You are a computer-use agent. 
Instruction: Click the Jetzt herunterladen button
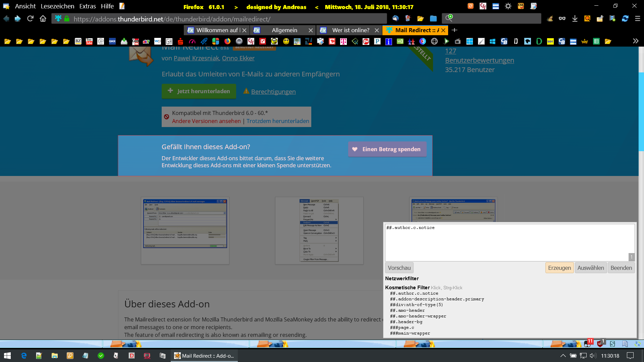199,91
